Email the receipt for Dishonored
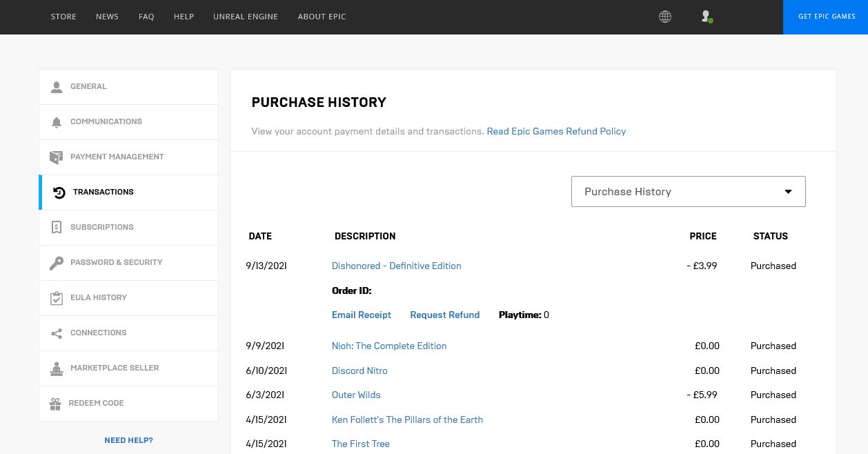The image size is (868, 454). (x=362, y=315)
